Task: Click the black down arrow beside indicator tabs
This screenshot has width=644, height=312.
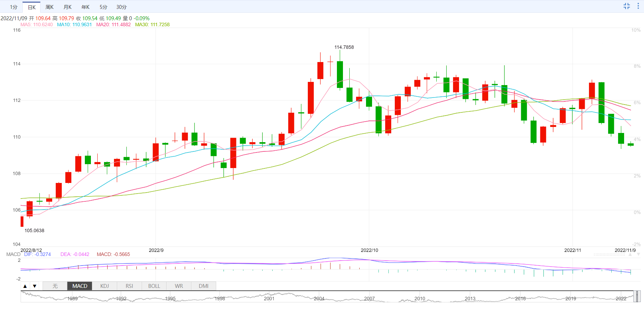Action: pos(34,286)
